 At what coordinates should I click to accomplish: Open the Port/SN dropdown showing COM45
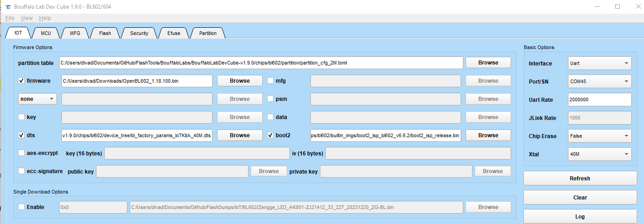[x=599, y=82]
